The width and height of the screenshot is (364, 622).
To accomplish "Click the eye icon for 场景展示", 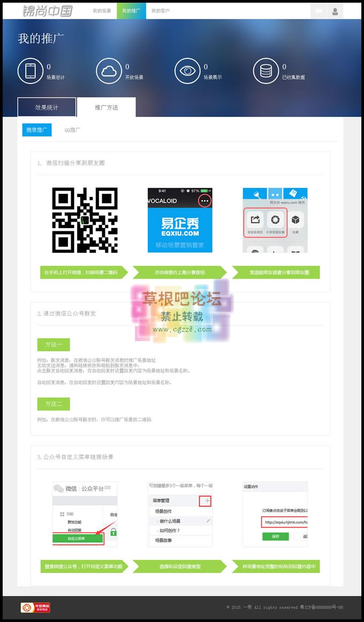I will tap(187, 71).
